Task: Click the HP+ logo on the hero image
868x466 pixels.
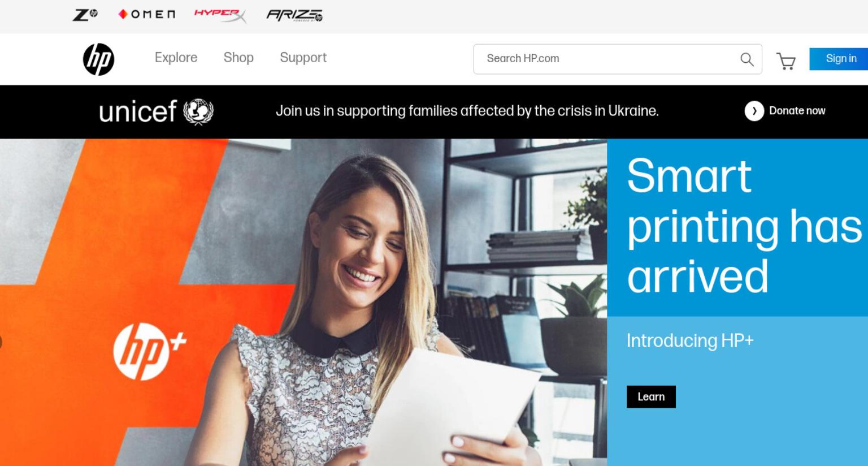Action: click(149, 351)
